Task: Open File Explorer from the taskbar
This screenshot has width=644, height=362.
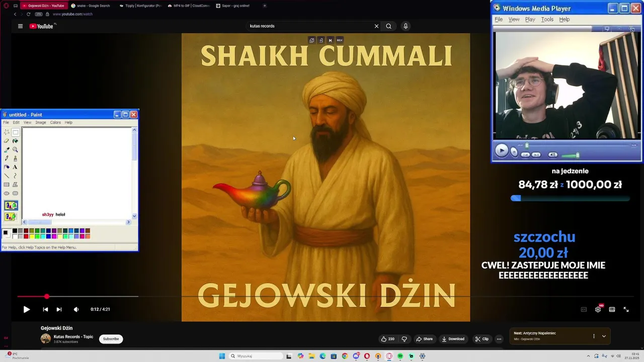Action: pyautogui.click(x=311, y=356)
